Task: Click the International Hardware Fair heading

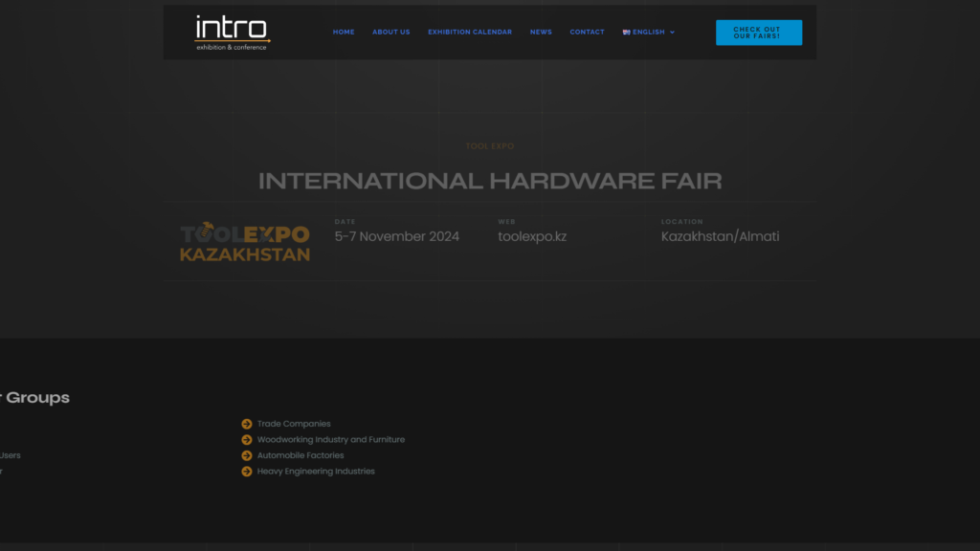Action: point(490,181)
